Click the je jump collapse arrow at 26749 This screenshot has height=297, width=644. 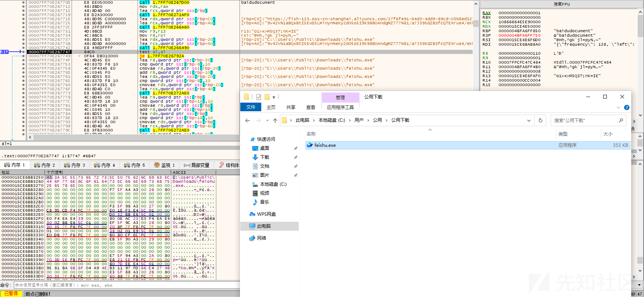[79, 56]
